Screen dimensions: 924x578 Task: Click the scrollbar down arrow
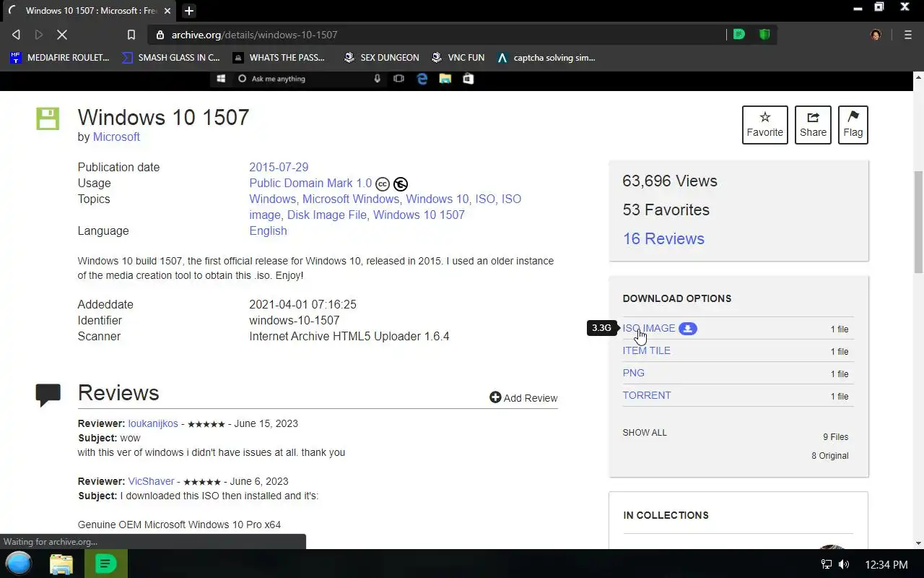(x=918, y=543)
